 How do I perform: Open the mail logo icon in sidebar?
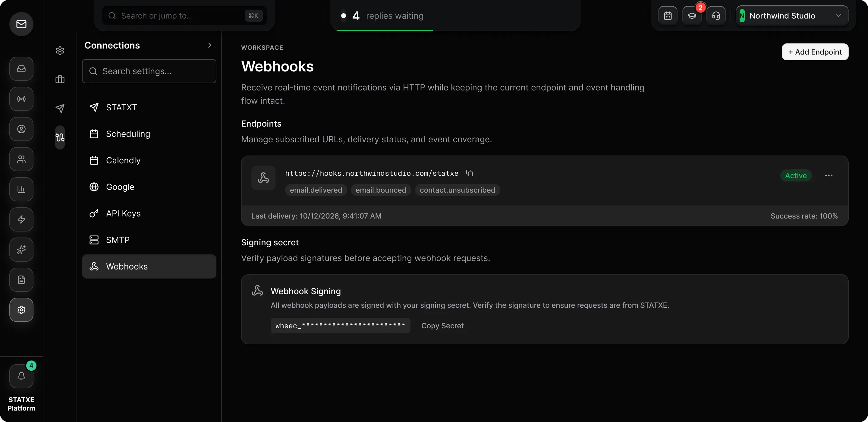click(21, 24)
